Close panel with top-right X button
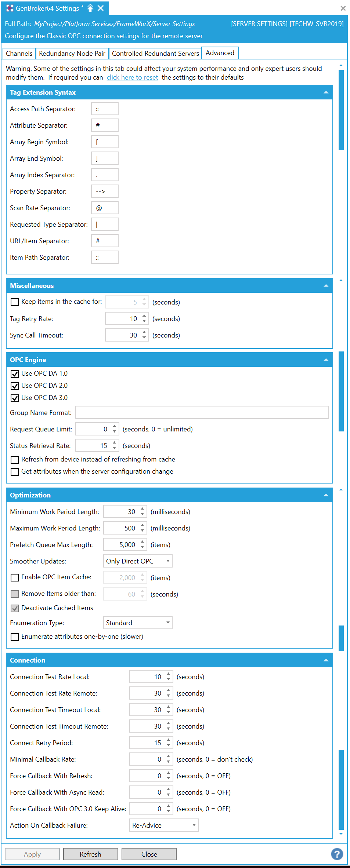Viewport: 350px width, 868px height. pyautogui.click(x=343, y=8)
